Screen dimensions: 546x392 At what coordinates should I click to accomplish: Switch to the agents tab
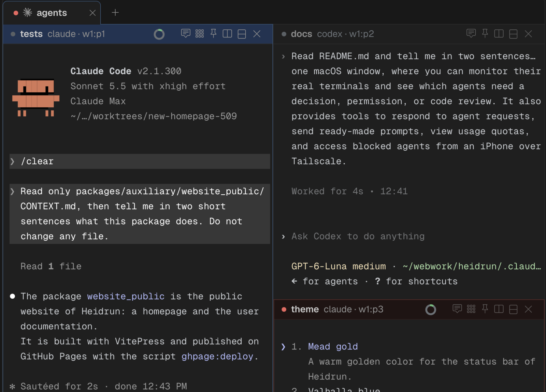(x=52, y=13)
